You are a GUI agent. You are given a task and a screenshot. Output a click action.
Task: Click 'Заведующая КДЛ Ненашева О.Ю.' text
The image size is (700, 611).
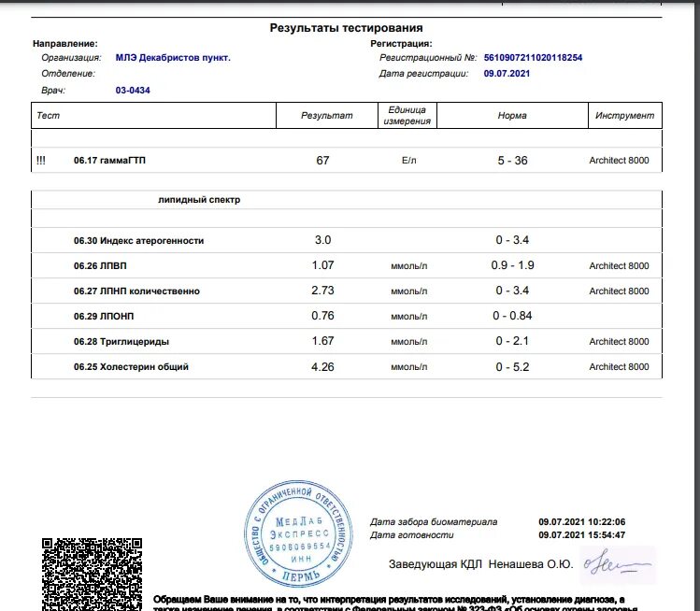click(480, 564)
